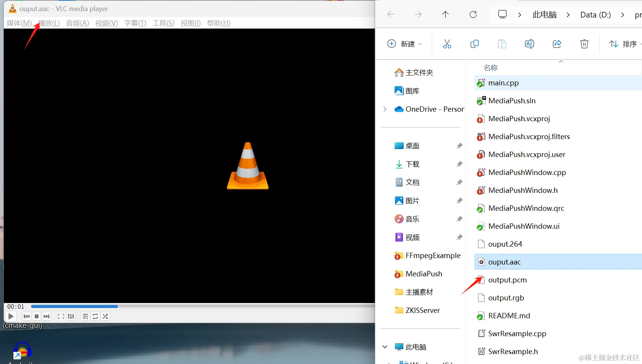Expand chevron after Data (D:) breadcrumb

tap(623, 15)
